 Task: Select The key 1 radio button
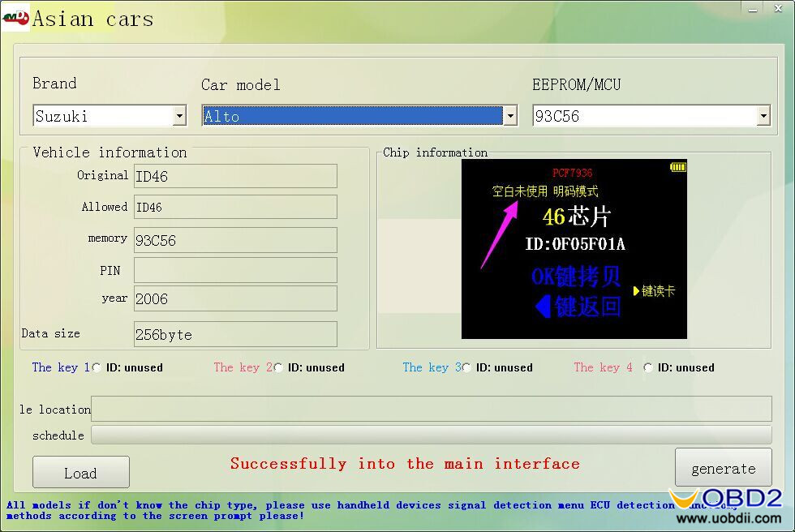click(97, 367)
